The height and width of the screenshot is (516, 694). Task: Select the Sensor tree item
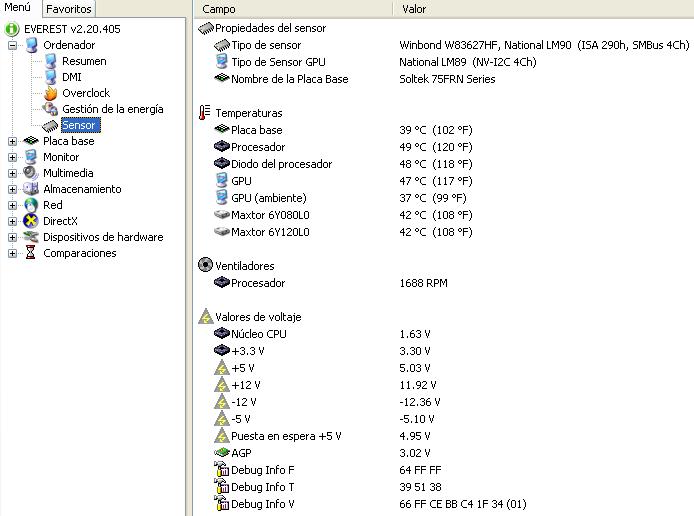pyautogui.click(x=81, y=125)
